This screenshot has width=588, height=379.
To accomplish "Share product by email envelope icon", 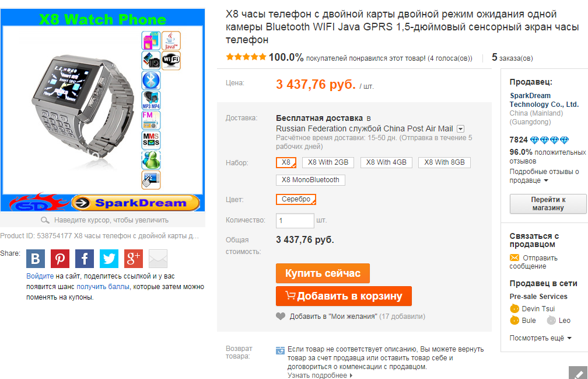I will (x=158, y=259).
